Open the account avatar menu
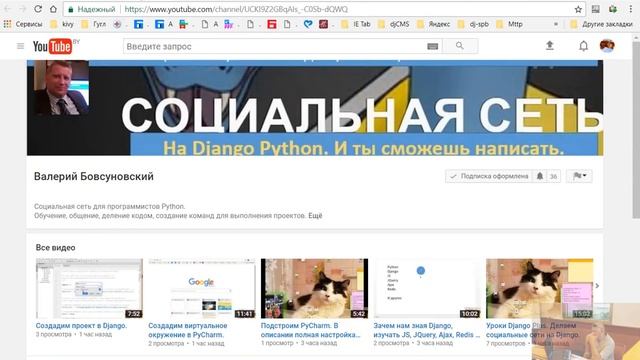The width and height of the screenshot is (640, 360). click(x=607, y=46)
